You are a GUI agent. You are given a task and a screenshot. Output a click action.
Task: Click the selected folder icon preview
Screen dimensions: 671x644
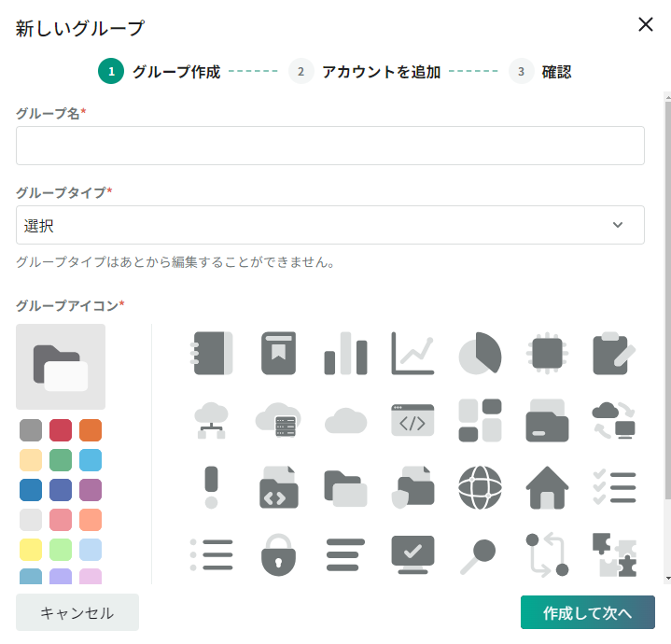61,367
